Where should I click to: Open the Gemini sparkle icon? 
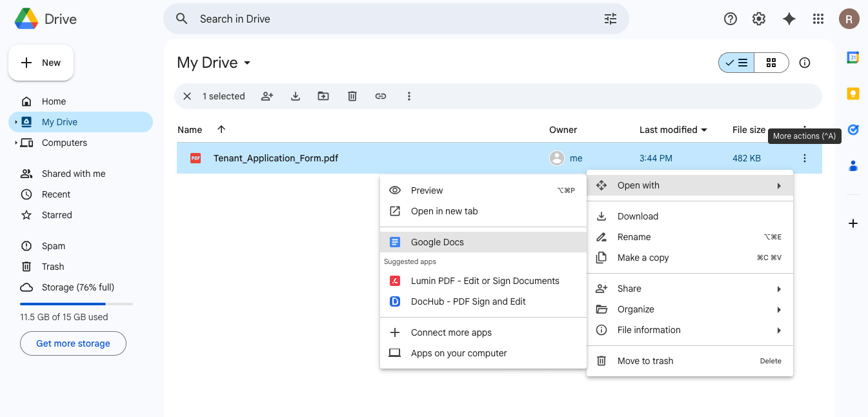pos(789,19)
